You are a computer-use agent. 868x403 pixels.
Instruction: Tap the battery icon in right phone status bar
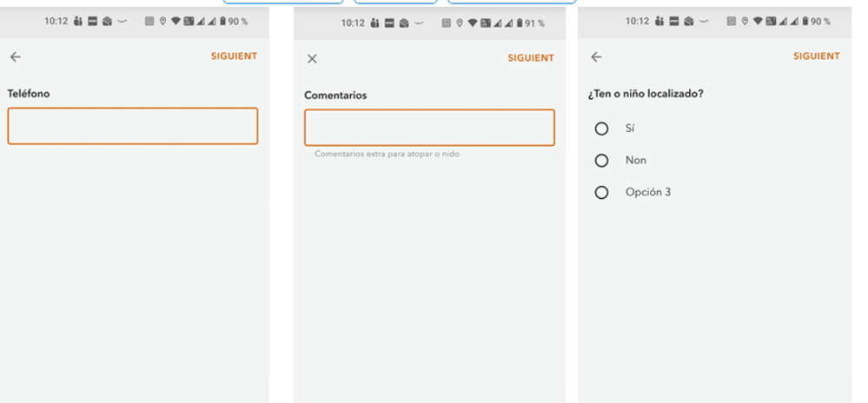(x=805, y=22)
